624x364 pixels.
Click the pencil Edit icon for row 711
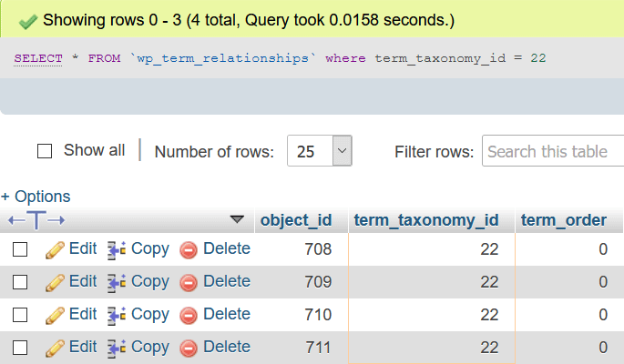(55, 348)
